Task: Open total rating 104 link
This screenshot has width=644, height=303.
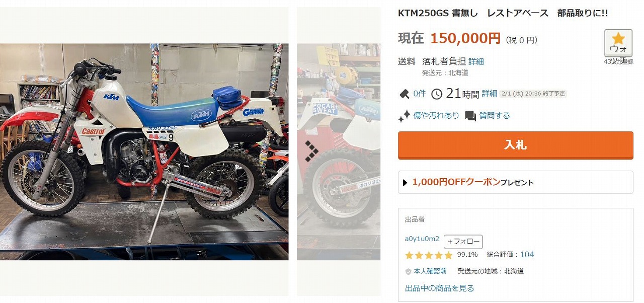Action: (527, 255)
